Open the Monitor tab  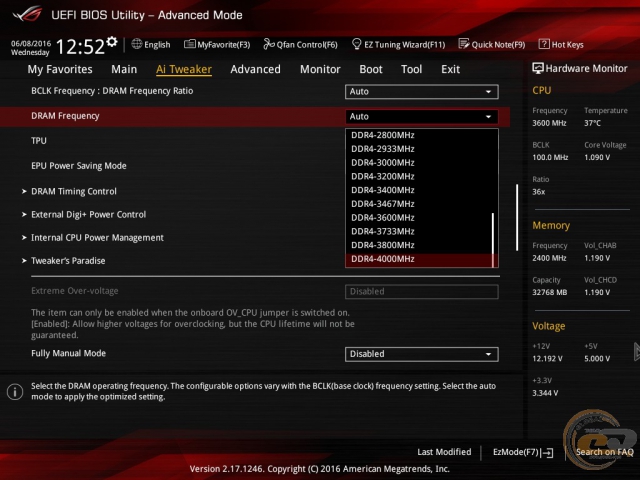[320, 69]
